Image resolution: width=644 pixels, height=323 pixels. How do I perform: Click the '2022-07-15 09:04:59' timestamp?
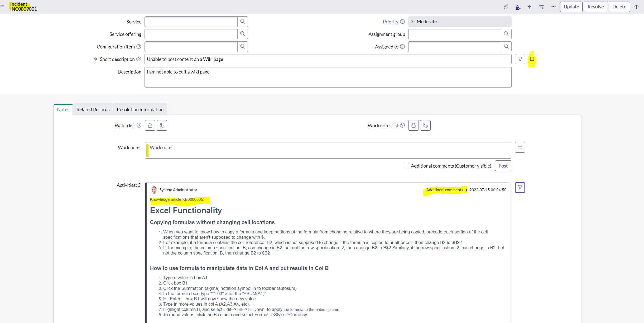pyautogui.click(x=488, y=190)
